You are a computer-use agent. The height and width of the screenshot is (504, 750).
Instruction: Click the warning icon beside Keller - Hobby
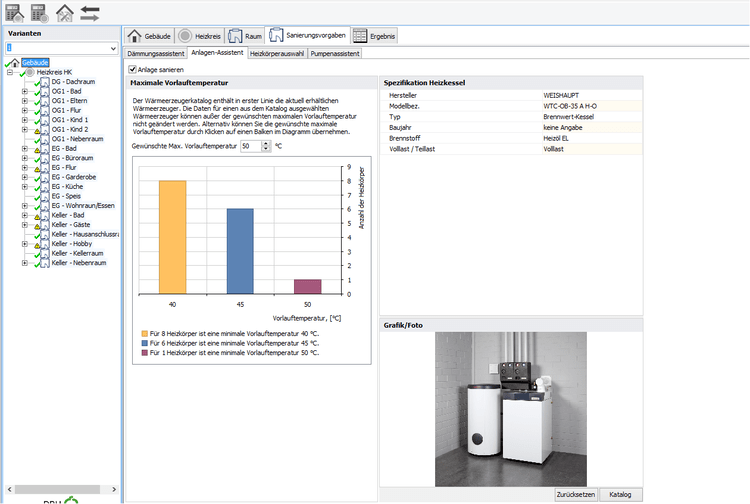pyautogui.click(x=35, y=244)
